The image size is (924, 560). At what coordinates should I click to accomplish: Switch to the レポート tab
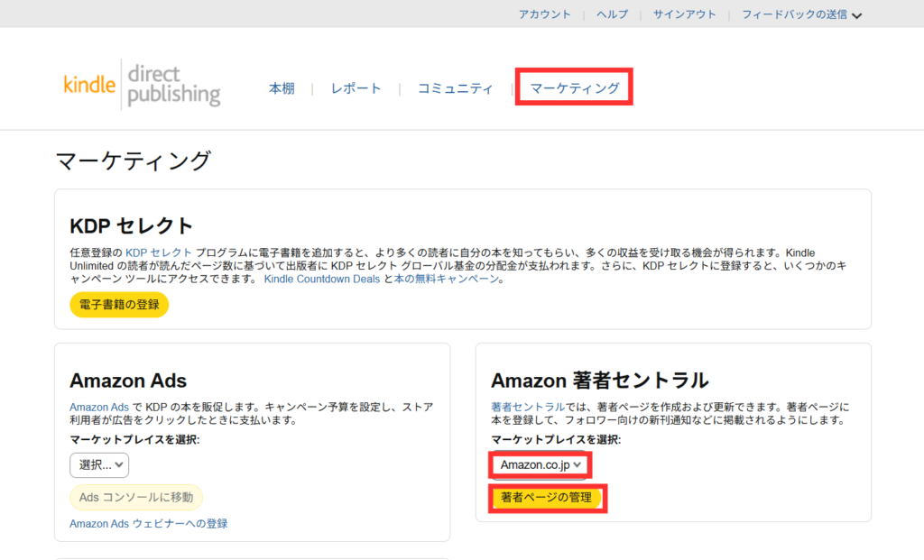pos(356,88)
